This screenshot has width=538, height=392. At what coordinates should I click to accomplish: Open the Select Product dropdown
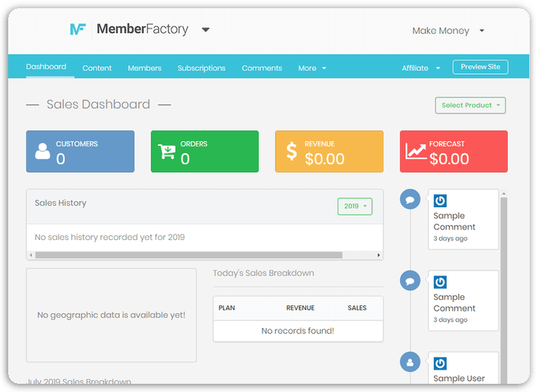(470, 105)
